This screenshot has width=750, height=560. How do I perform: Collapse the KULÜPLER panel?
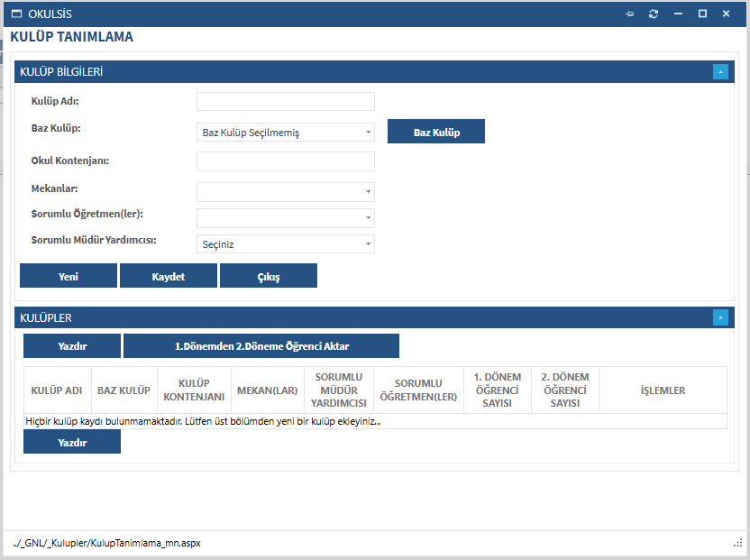(720, 317)
